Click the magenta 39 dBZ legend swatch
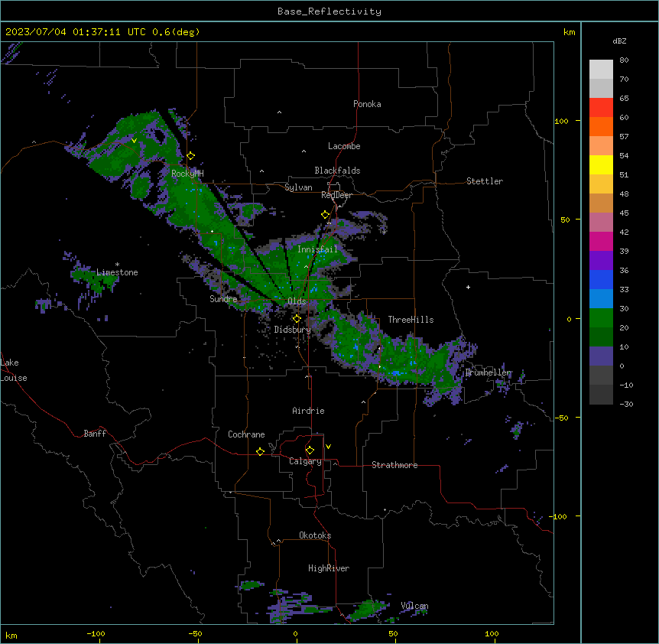This screenshot has height=644, width=659. click(601, 241)
